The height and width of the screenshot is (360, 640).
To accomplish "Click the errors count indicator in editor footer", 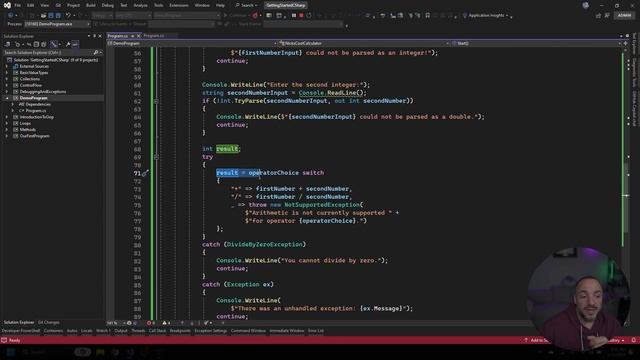I will coord(151,323).
